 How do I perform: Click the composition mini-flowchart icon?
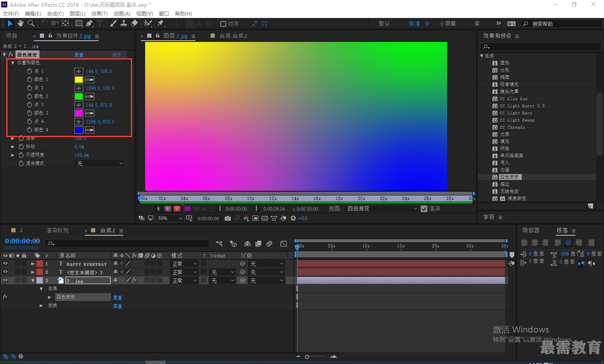coord(219,243)
